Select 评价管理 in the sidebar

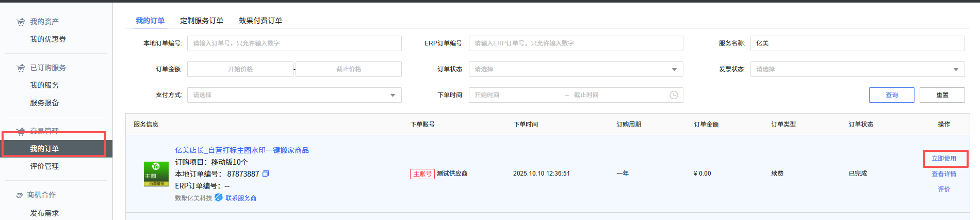(x=44, y=166)
